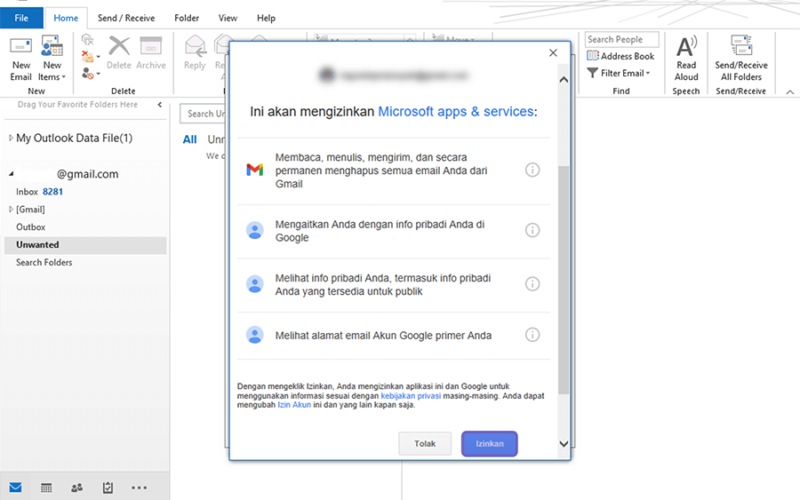This screenshot has width=800, height=500.
Task: Show info for Gmail read/send permission
Action: (x=532, y=170)
